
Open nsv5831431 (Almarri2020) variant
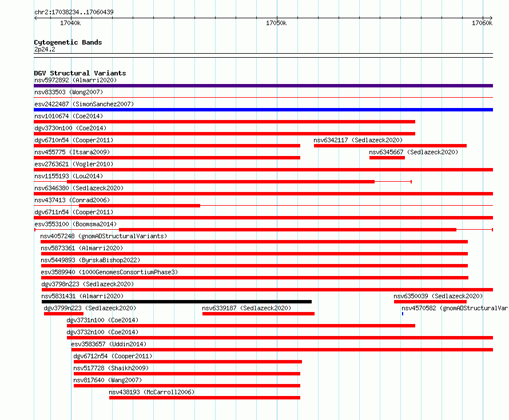point(82,296)
